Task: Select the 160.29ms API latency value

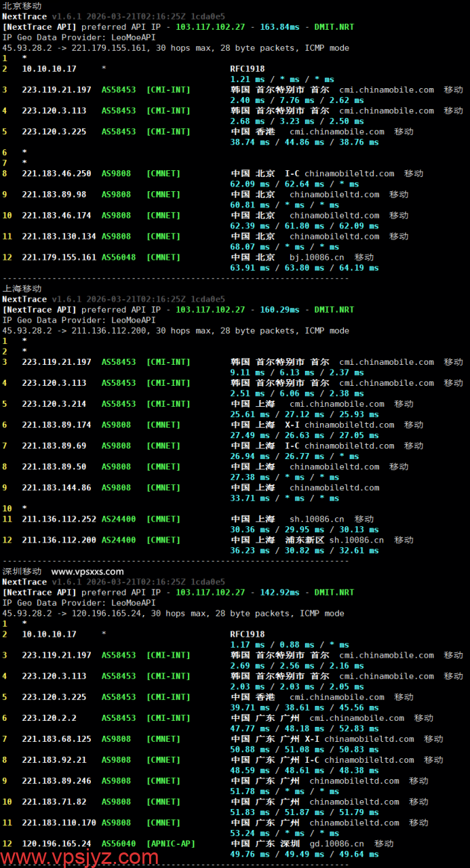Action: [x=279, y=310]
